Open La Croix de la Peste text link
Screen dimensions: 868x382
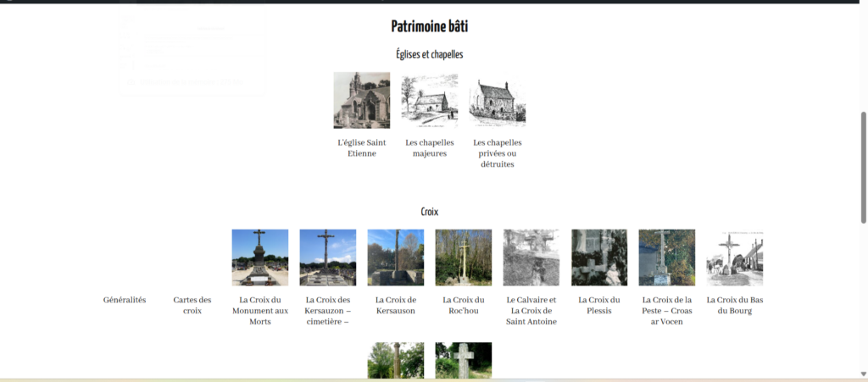[x=666, y=310]
